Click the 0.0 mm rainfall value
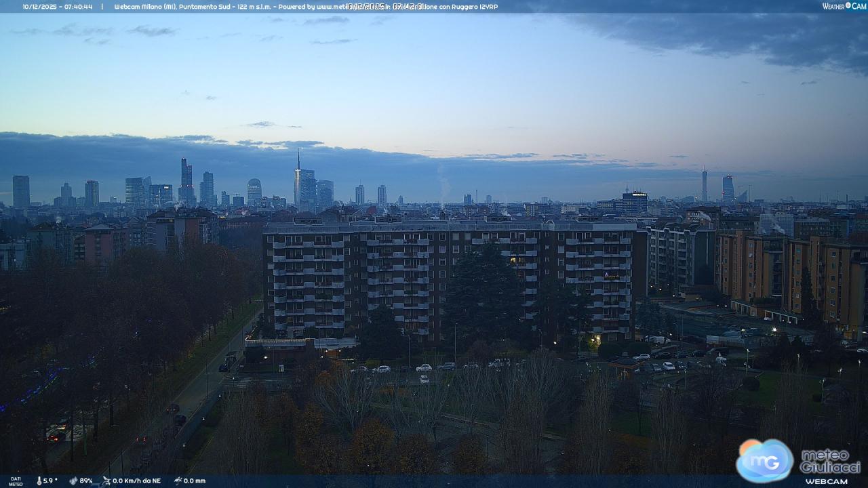Screen dimensions: 868x488 pos(194,481)
